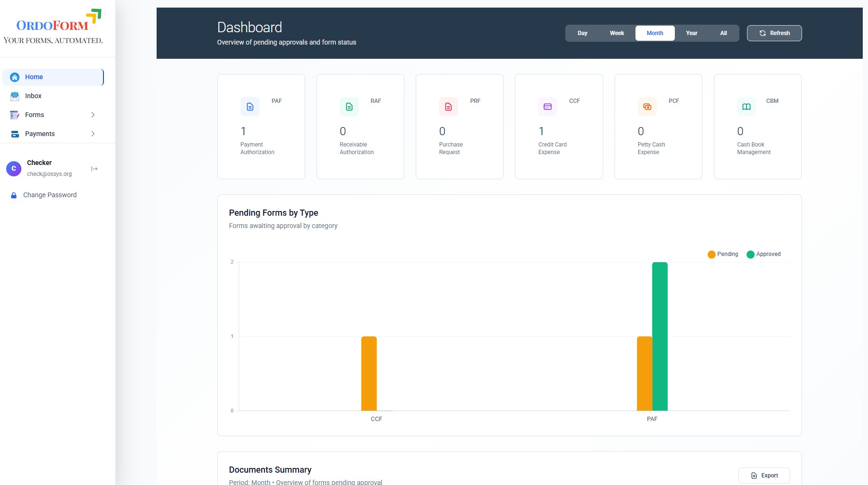The width and height of the screenshot is (868, 485).
Task: Click the Payment Authorization document icon
Action: pos(250,107)
